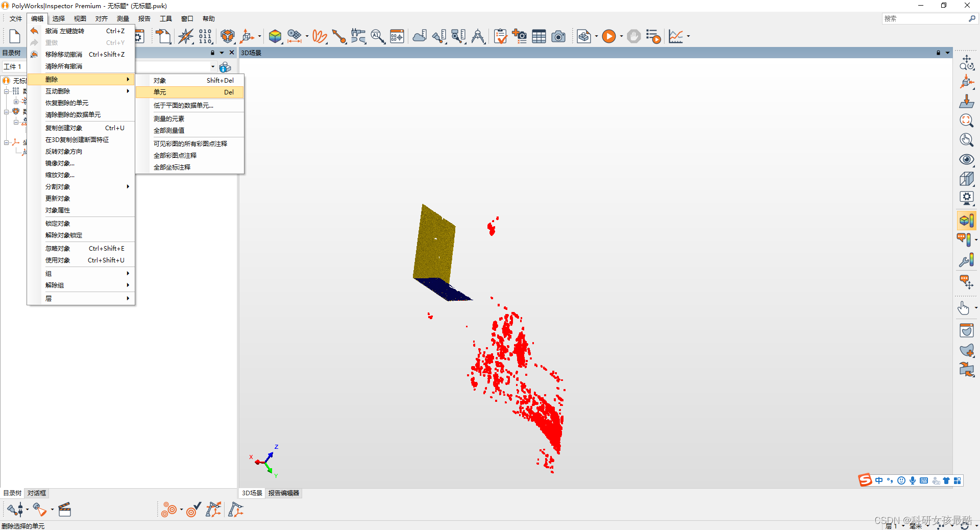Image resolution: width=980 pixels, height=530 pixels.
Task: Click the clipboard checkmark report icon
Action: tap(501, 36)
